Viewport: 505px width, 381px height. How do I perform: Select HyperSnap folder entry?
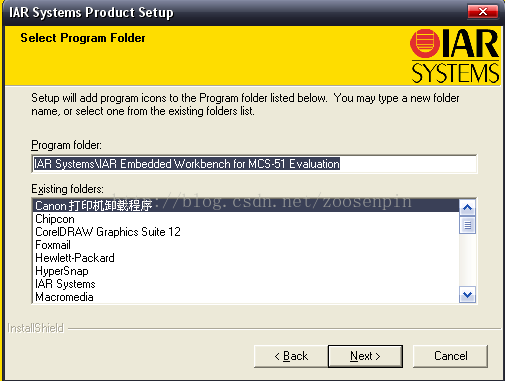(x=246, y=271)
